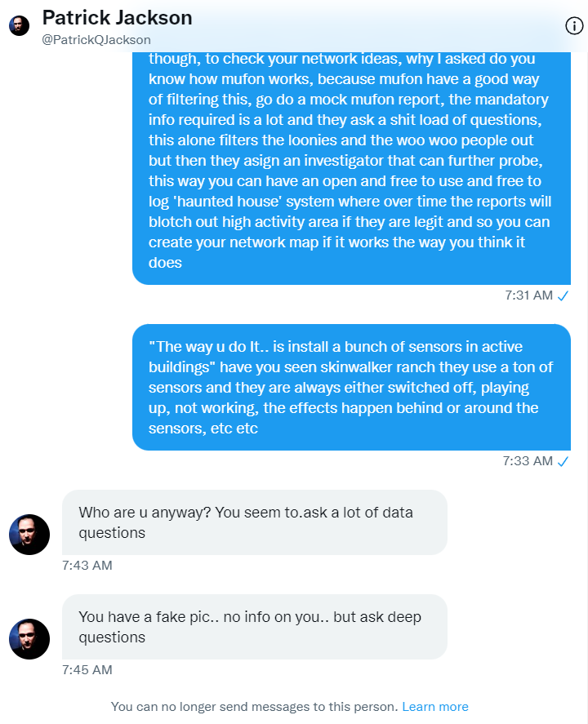The height and width of the screenshot is (724, 588).
Task: Click the 7:45 AM timestamp
Action: pyautogui.click(x=87, y=669)
